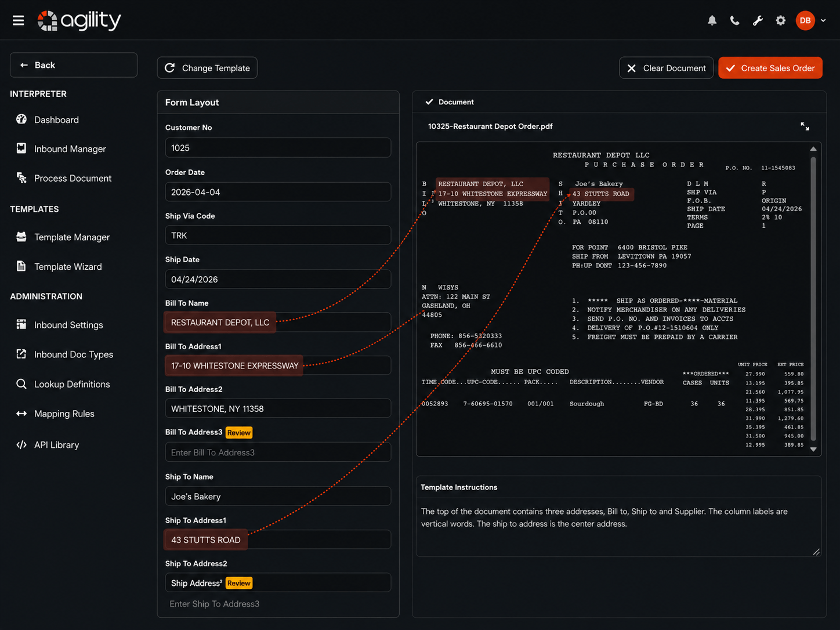Open Dashboard in the sidebar
The image size is (840, 630).
tap(56, 120)
